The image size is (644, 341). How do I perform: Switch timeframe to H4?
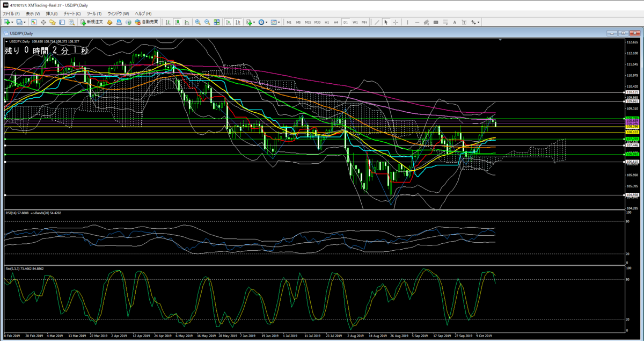[336, 22]
